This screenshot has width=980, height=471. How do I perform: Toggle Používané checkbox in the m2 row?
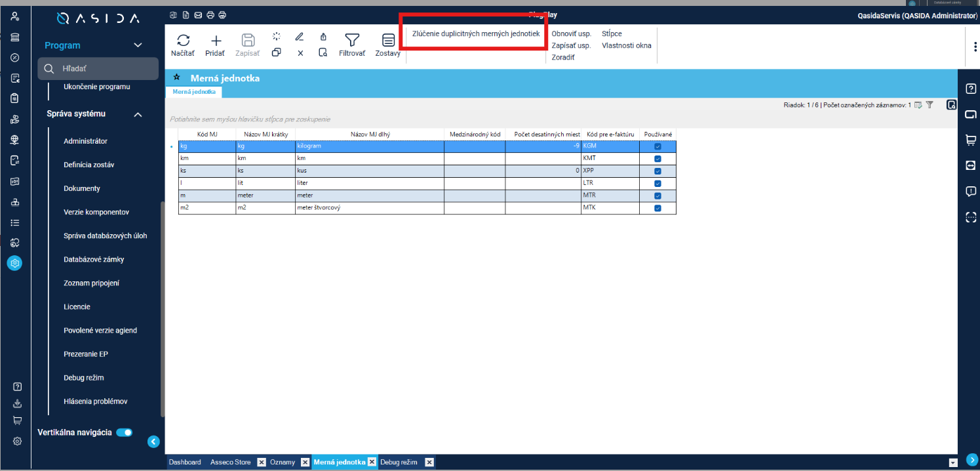pyautogui.click(x=657, y=209)
